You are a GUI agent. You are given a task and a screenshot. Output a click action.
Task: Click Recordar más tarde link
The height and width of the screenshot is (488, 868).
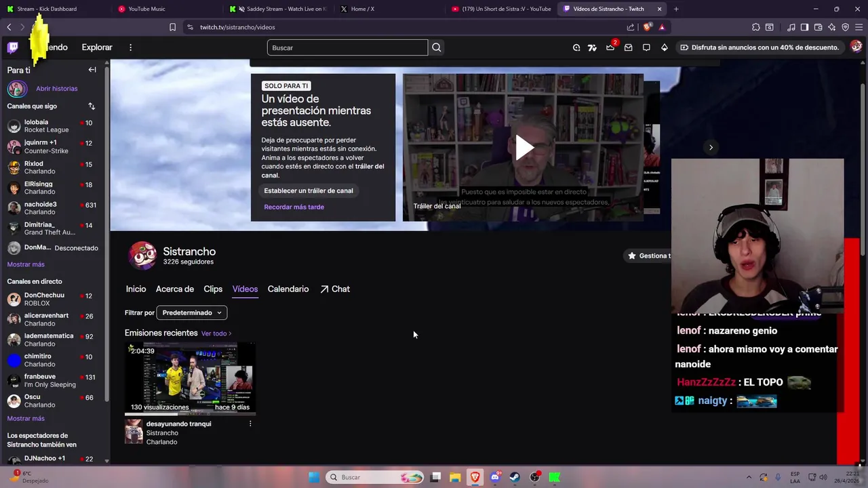tap(294, 207)
